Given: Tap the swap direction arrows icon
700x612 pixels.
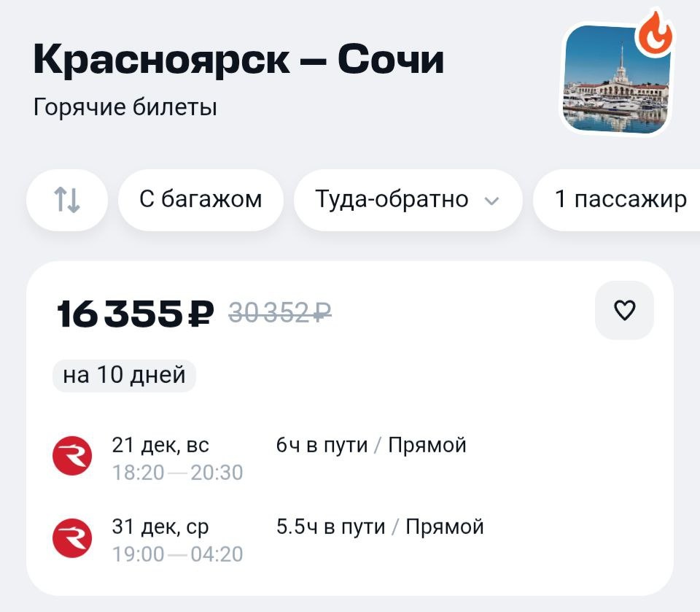Looking at the screenshot, I should click(x=67, y=200).
